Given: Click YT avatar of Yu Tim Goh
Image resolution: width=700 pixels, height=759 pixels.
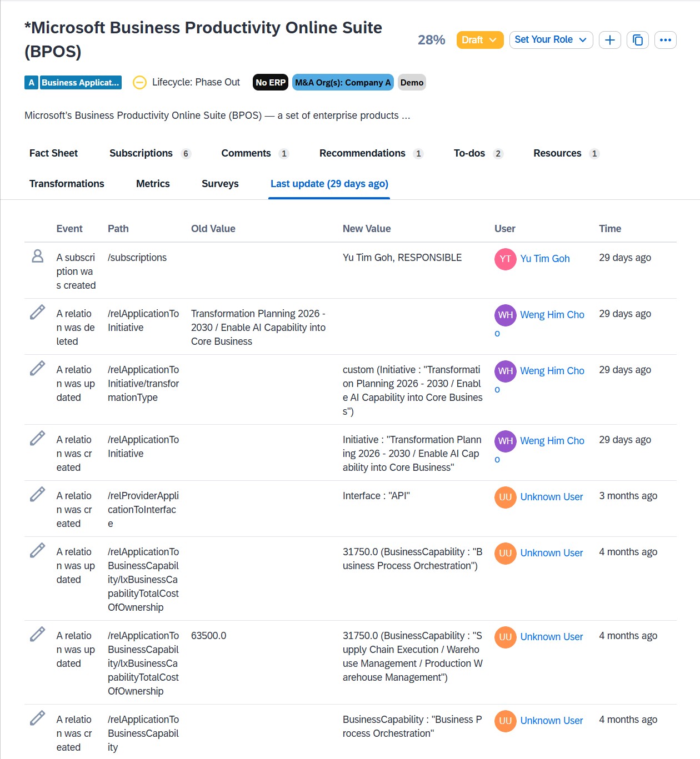Looking at the screenshot, I should click(x=506, y=259).
